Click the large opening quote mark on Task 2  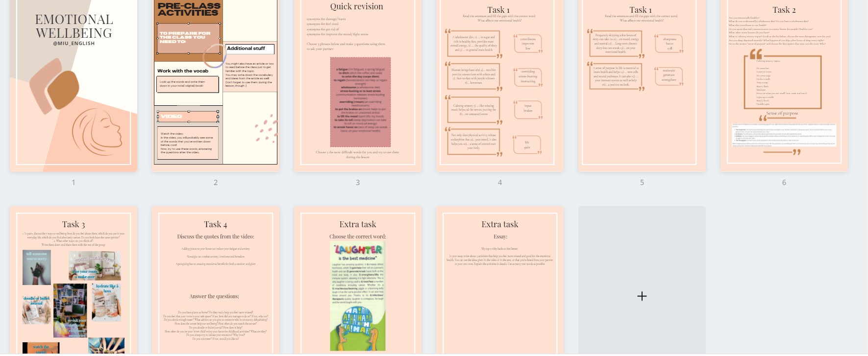(x=756, y=54)
